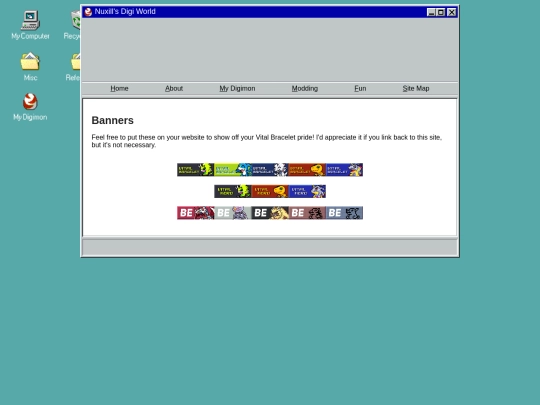
Task: Select the slate blue BE banner
Action: (344, 213)
